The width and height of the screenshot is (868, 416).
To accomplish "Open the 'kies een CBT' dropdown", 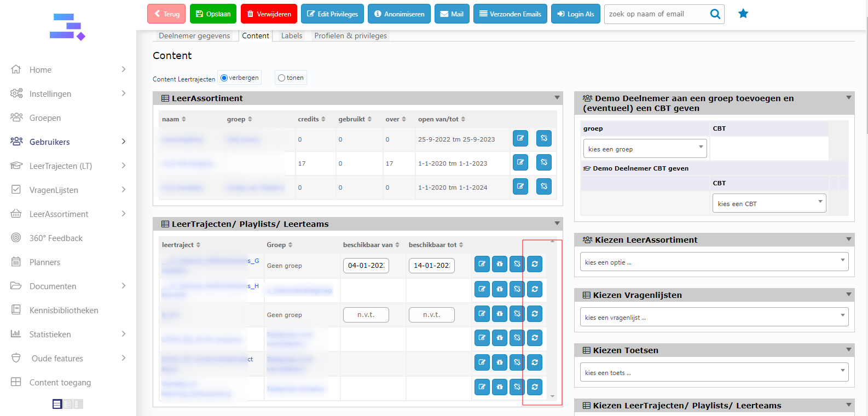I will [769, 203].
